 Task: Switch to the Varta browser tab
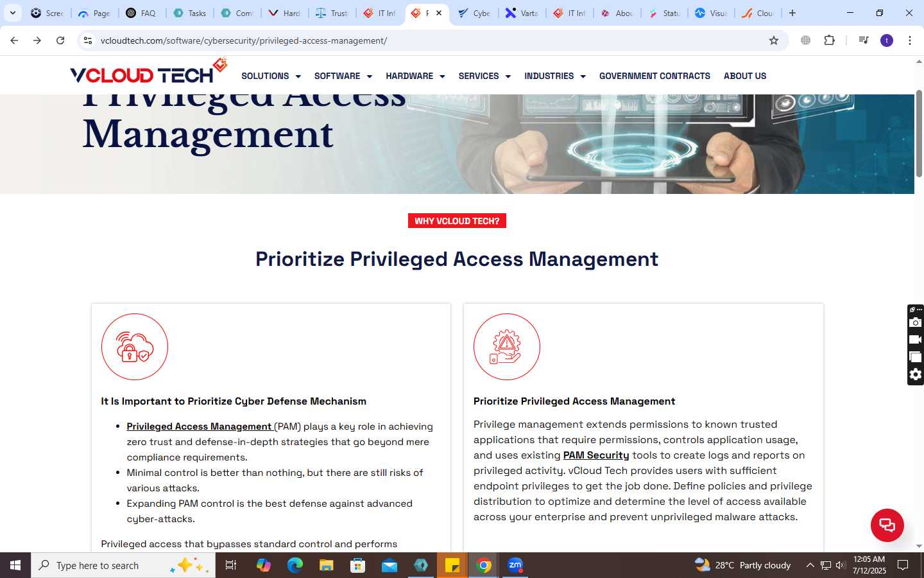point(522,13)
